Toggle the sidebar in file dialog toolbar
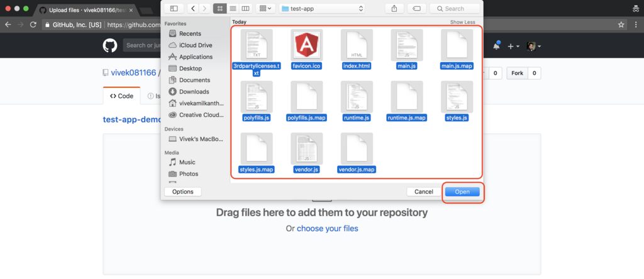Image resolution: width=644 pixels, height=279 pixels. pyautogui.click(x=174, y=8)
